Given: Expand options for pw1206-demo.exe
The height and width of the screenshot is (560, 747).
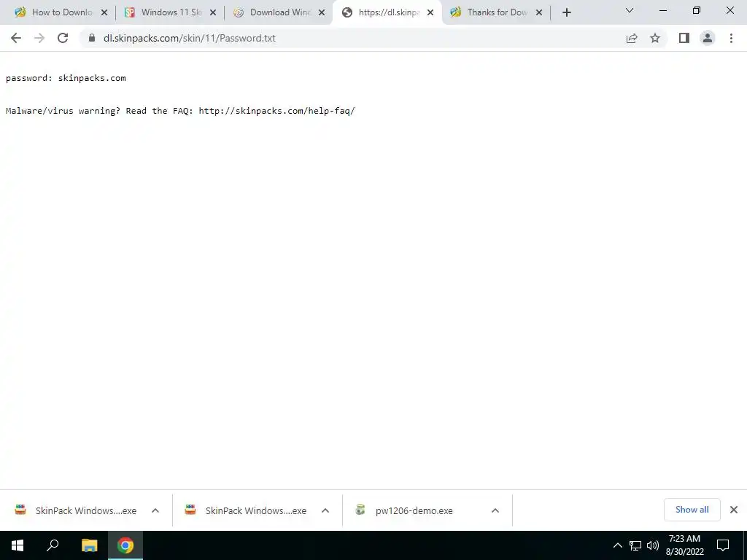Looking at the screenshot, I should [495, 510].
